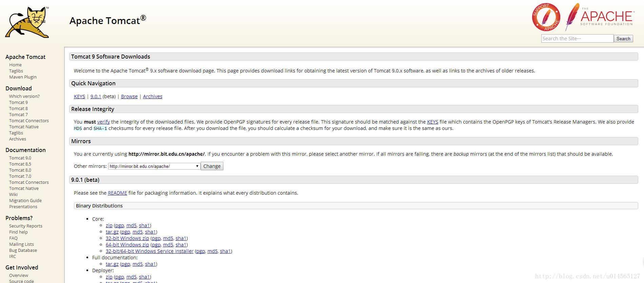Download the Deployer zip
644x283 pixels.
(x=109, y=277)
